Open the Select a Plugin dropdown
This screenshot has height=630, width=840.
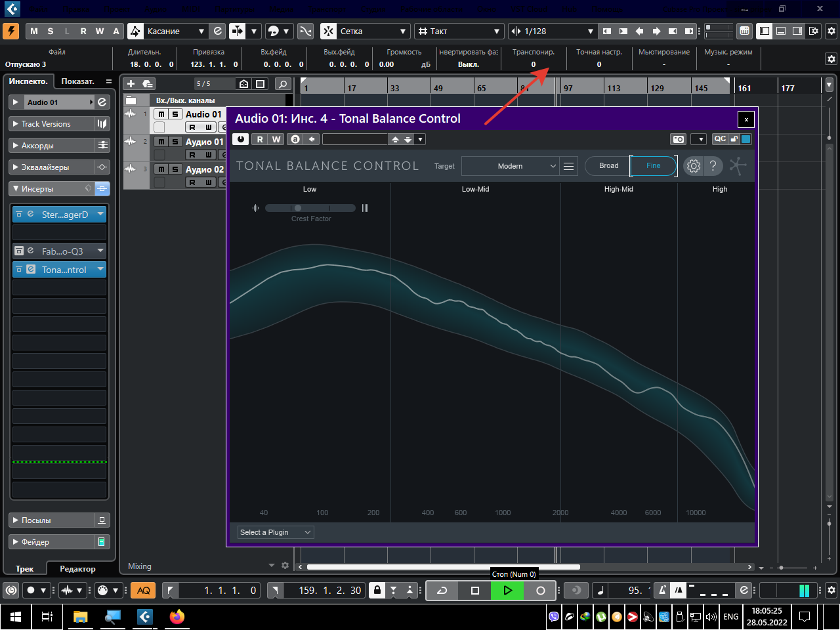(276, 532)
